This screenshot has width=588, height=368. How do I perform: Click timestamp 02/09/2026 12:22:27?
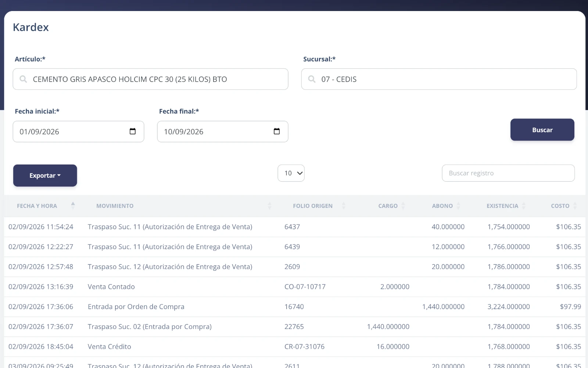(41, 247)
